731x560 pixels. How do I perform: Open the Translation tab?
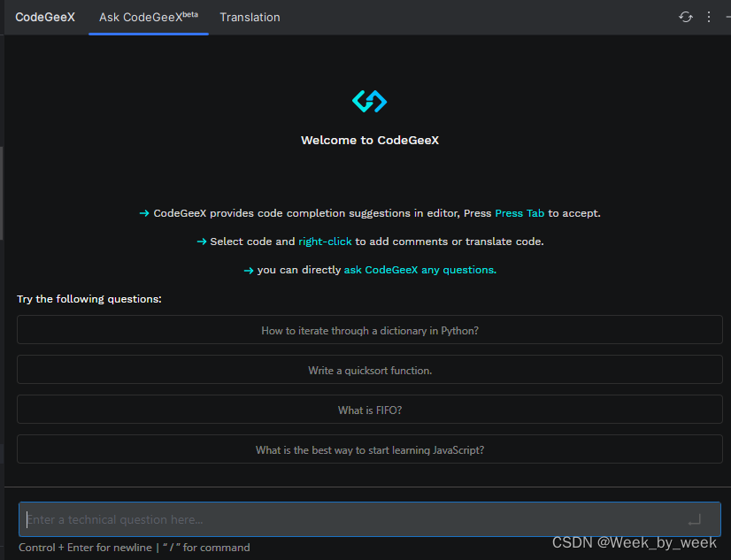[x=250, y=17]
